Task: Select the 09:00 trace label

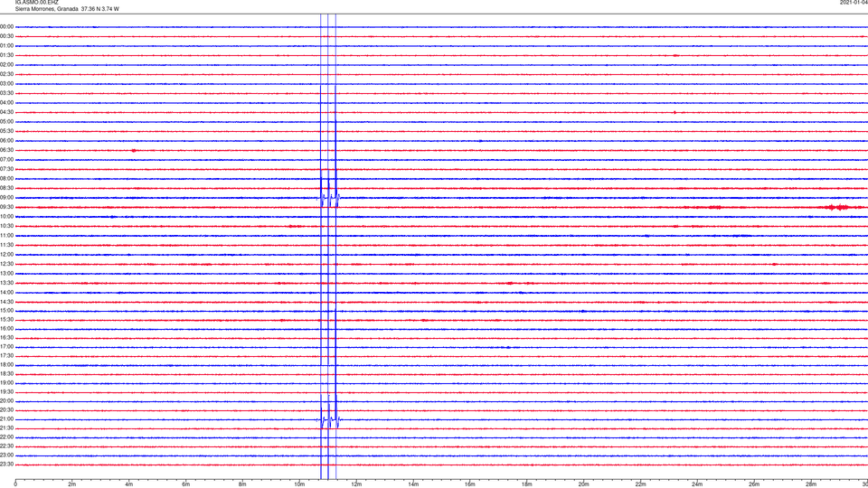Action: point(6,197)
